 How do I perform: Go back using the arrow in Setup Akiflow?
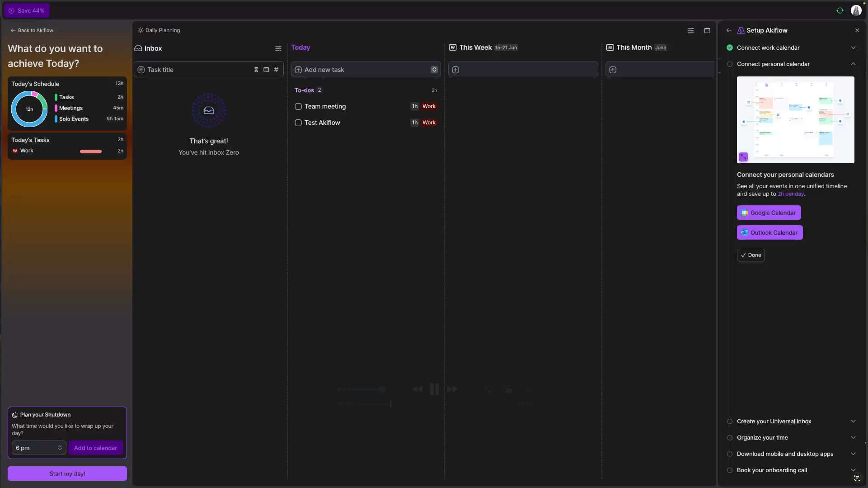coord(729,30)
